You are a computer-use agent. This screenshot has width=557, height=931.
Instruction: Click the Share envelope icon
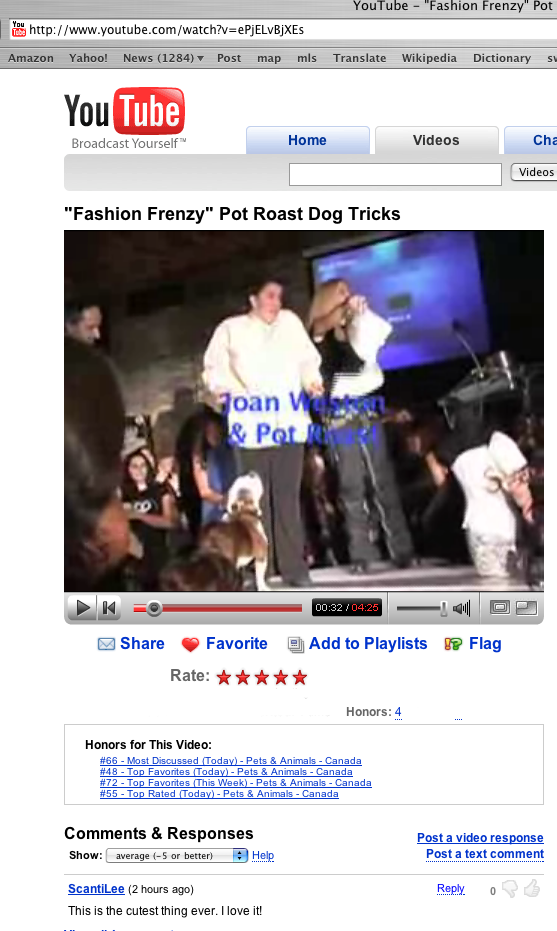106,644
